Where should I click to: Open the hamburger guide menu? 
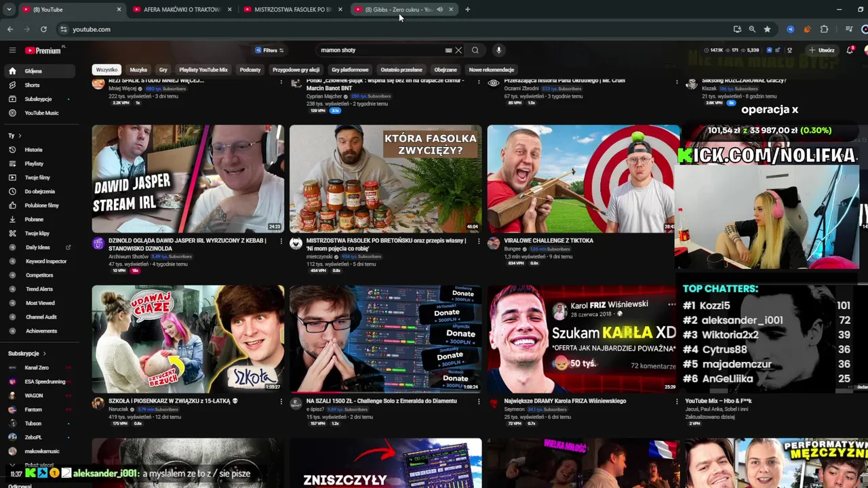tap(12, 50)
